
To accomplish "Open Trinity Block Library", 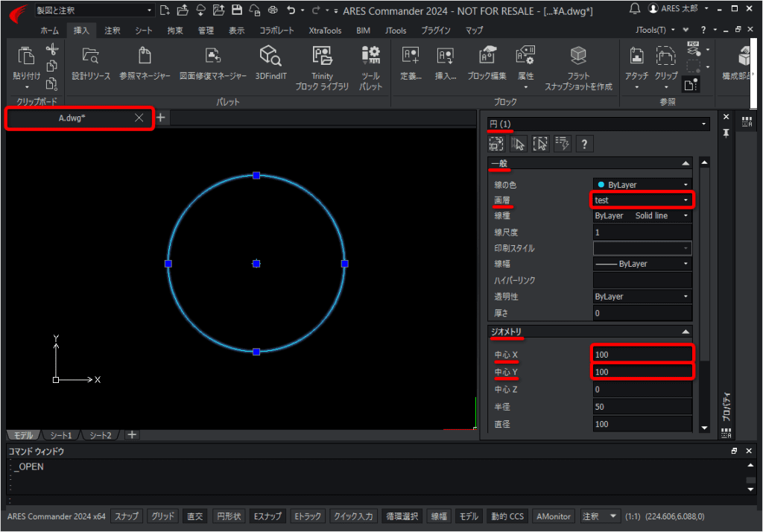I will coord(322,68).
